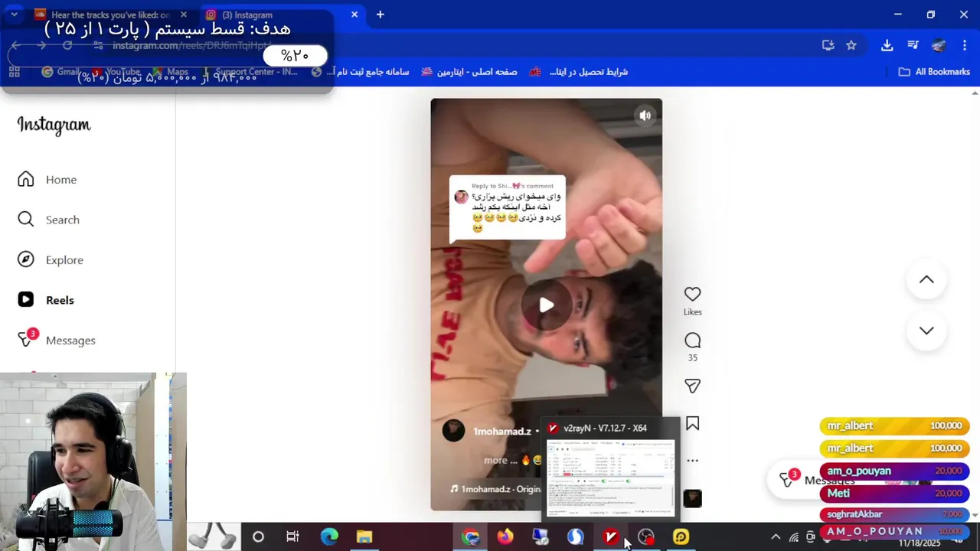Launch Microsoft Edge from the taskbar
The image size is (980, 551).
coord(329,536)
